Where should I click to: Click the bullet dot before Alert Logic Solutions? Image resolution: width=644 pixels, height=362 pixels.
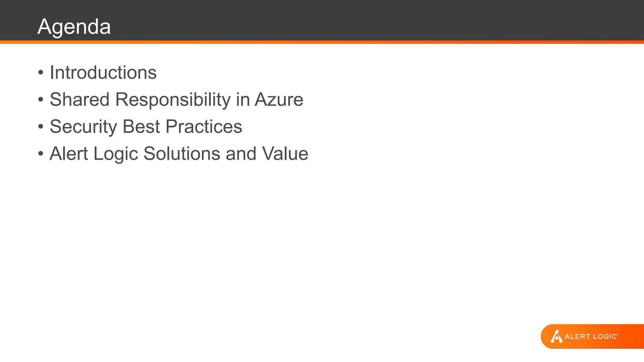[41, 154]
